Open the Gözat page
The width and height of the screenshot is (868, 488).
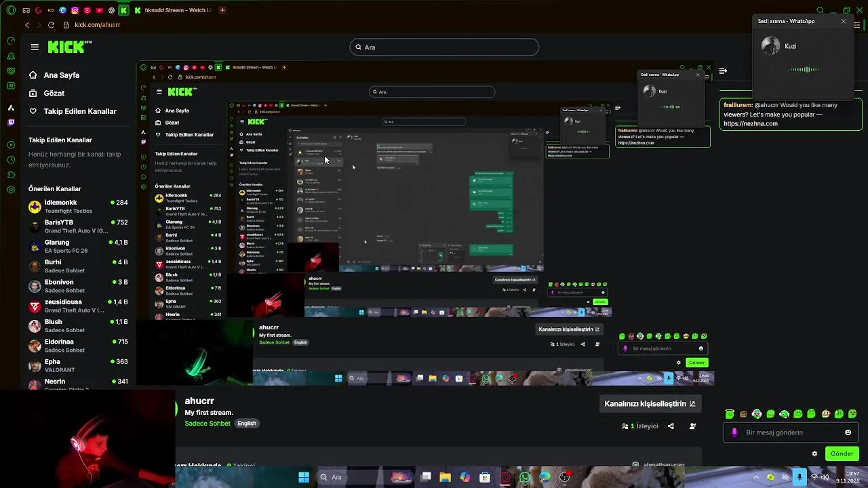click(x=47, y=93)
